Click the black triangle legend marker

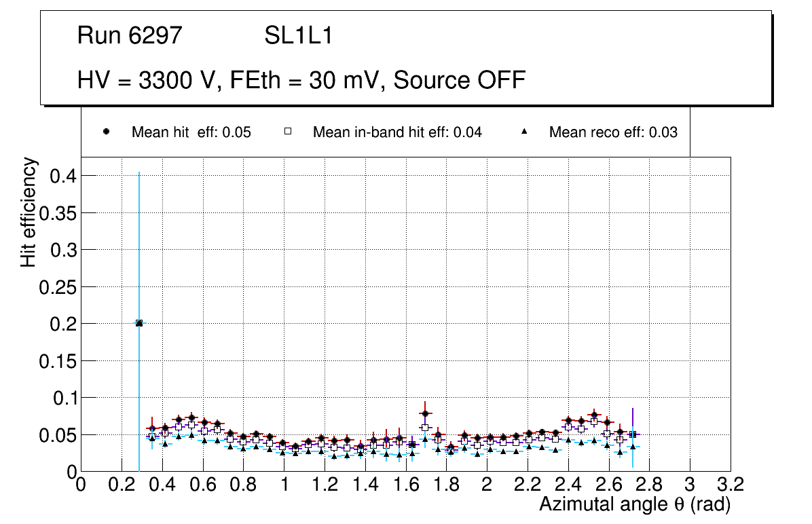tap(524, 132)
